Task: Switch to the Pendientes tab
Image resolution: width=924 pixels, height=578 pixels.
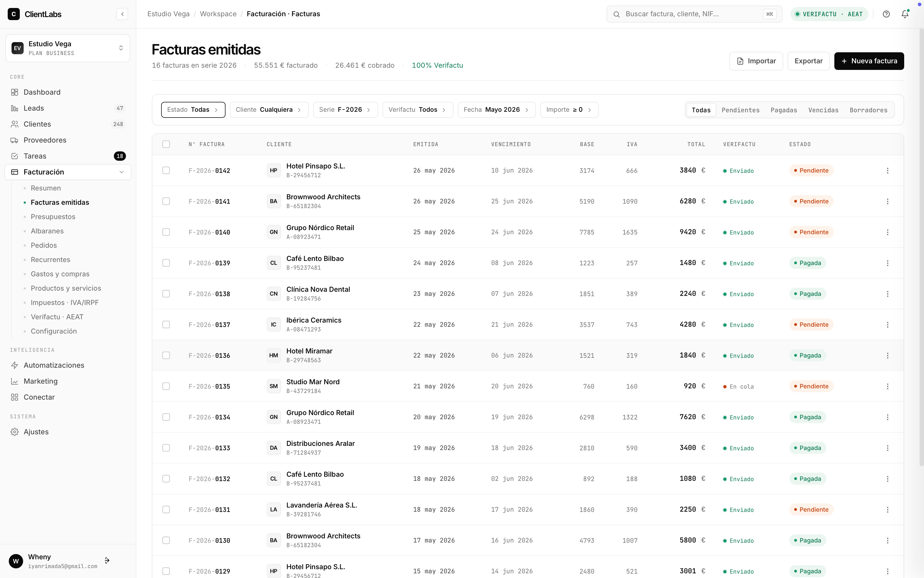Action: coord(740,110)
